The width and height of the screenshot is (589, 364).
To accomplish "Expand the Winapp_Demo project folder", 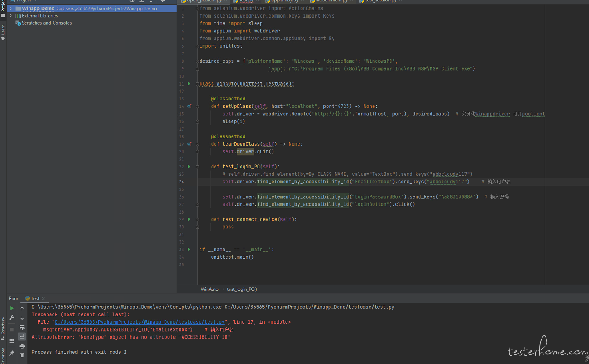I will 11,8.
